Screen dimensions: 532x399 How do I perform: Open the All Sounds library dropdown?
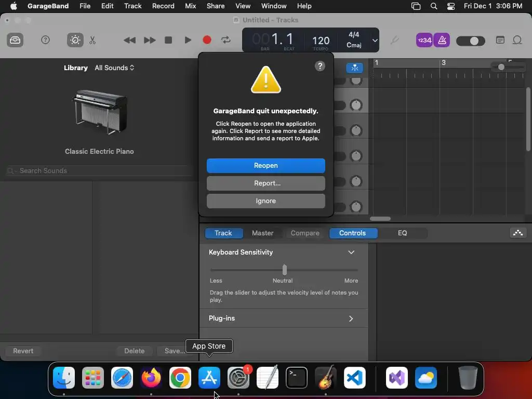(x=114, y=68)
